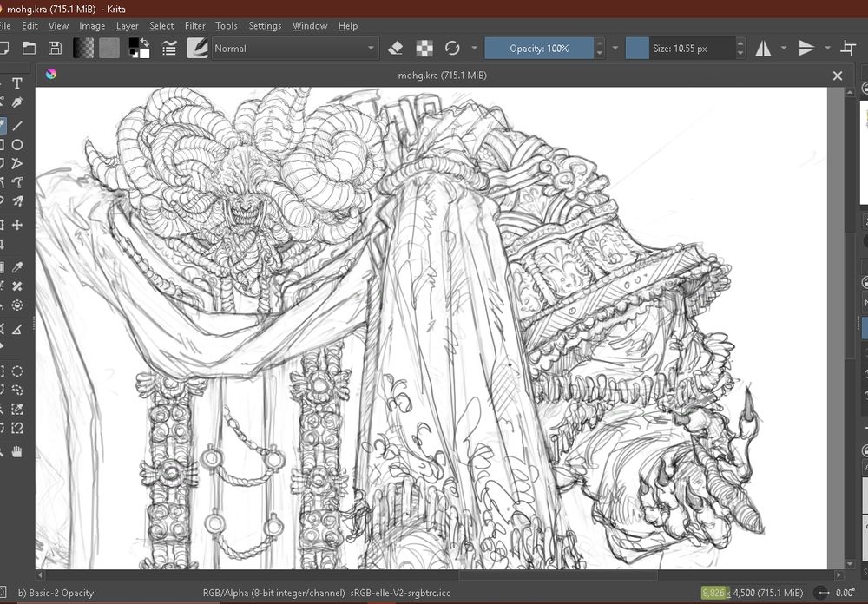Select the Calligraphy tool
Screen dimensions: 868x604
tap(17, 103)
